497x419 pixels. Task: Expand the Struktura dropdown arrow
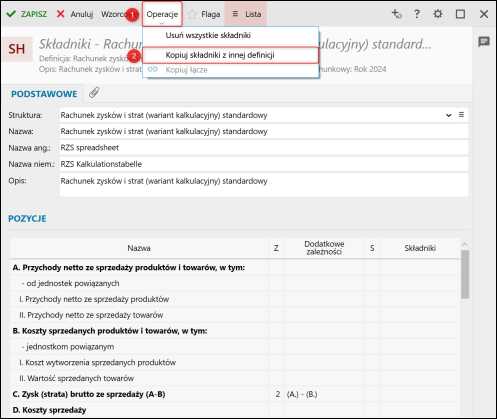pos(449,115)
